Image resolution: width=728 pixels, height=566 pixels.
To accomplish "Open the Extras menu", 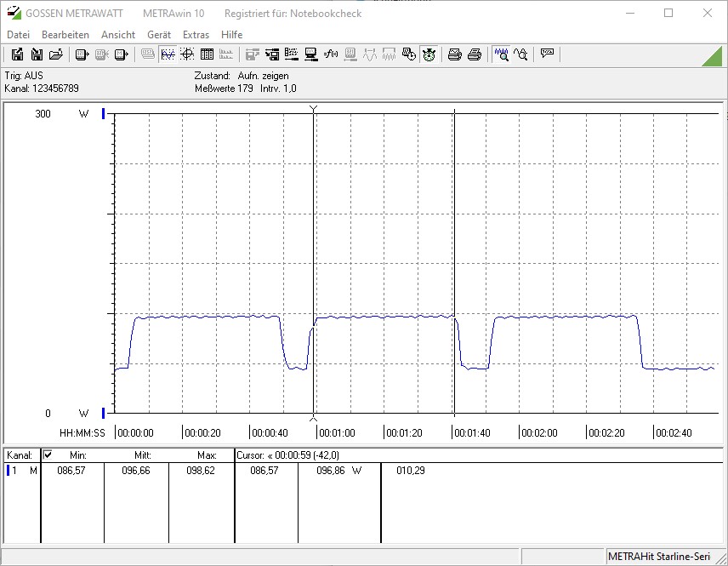I will (196, 35).
